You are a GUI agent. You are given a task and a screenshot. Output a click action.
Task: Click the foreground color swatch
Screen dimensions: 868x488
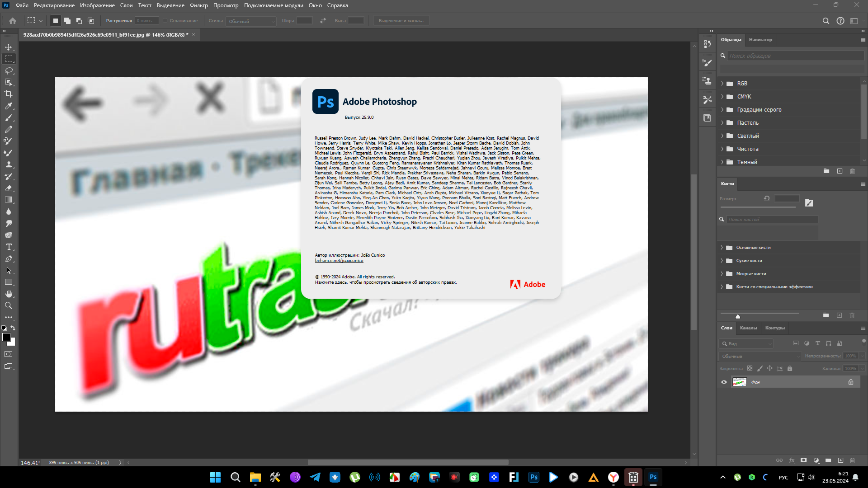(x=6, y=337)
